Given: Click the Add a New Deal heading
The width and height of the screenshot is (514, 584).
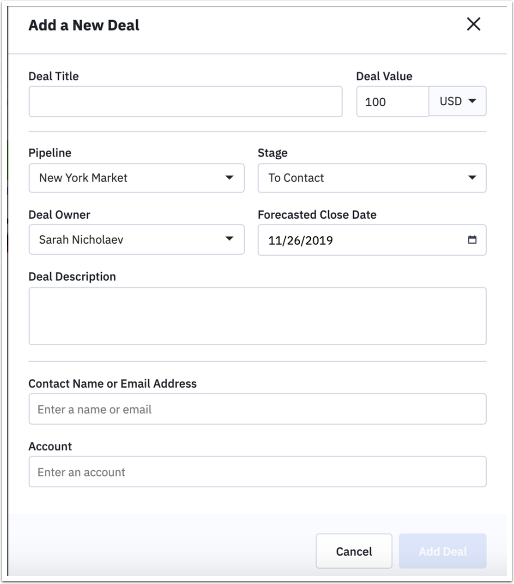Looking at the screenshot, I should pyautogui.click(x=84, y=25).
